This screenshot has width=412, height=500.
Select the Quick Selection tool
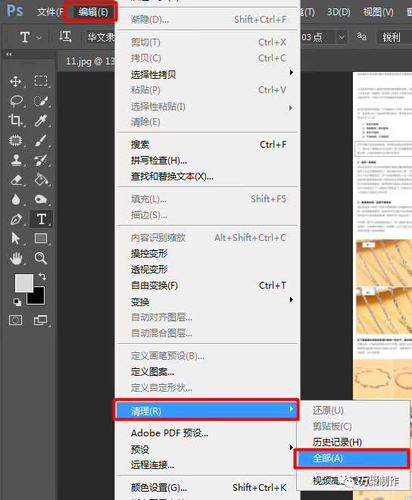point(41,101)
